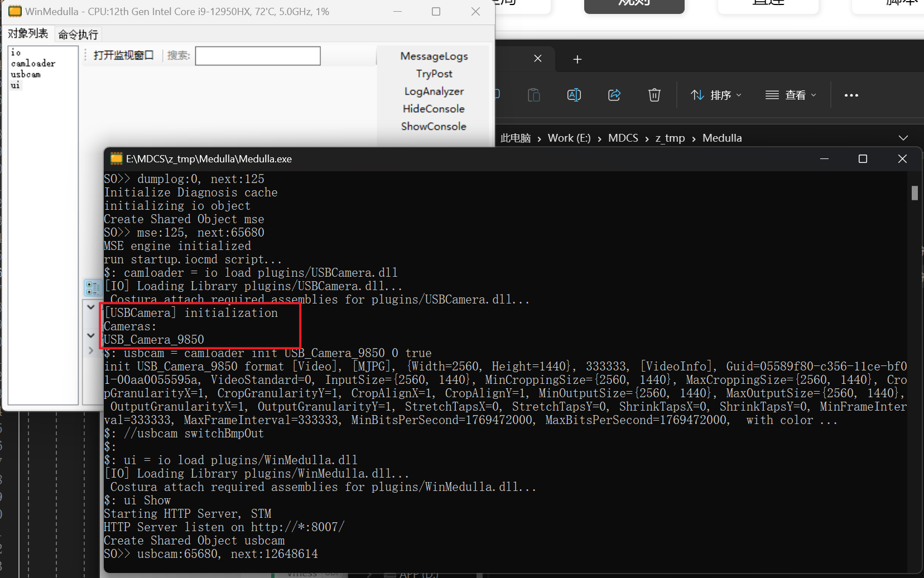Collapse the first property grid category chevron
924x578 pixels.
[x=91, y=307]
